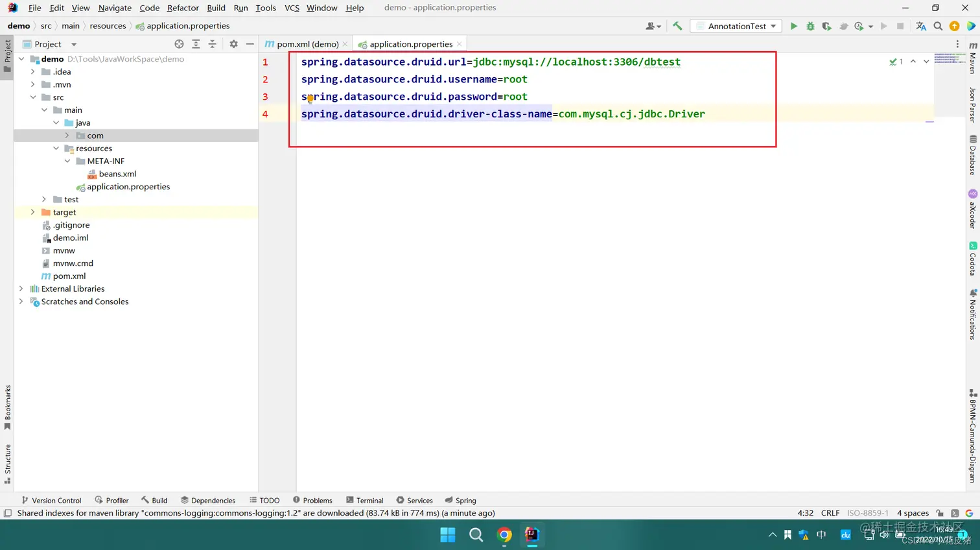Expand the target folder in tree

point(32,212)
